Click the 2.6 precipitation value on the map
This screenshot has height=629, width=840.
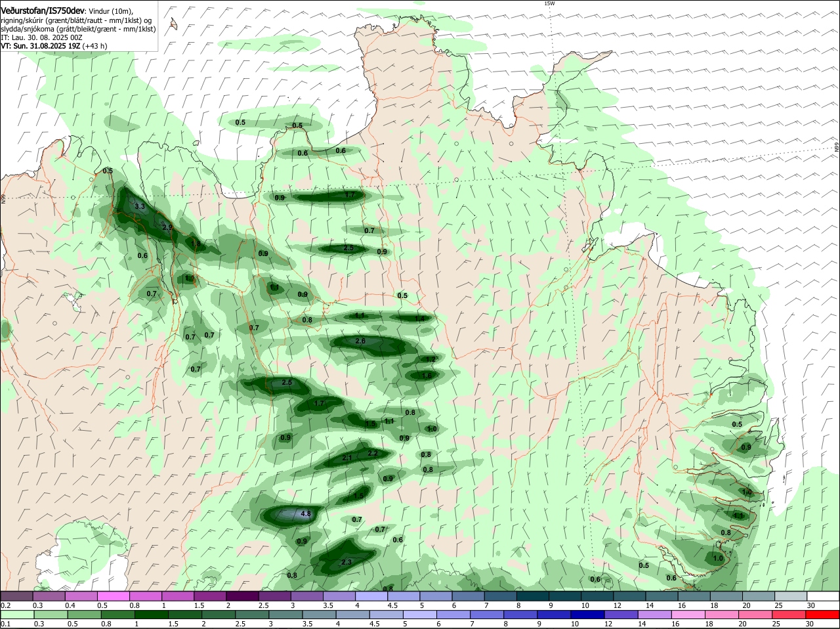(x=360, y=341)
